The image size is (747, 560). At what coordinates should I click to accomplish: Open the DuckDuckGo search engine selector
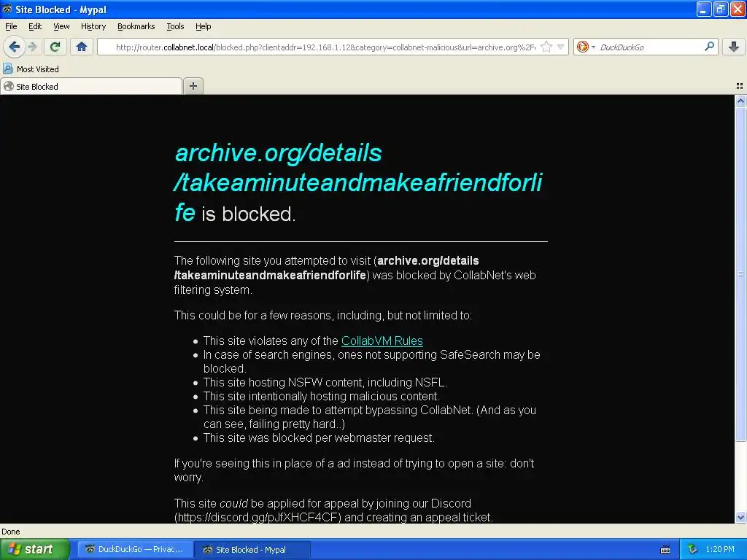coord(586,47)
